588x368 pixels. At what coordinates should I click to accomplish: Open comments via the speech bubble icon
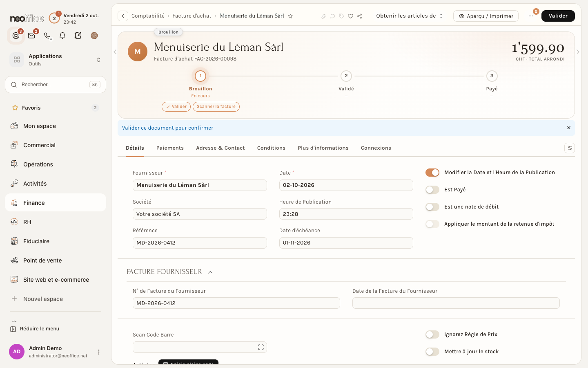pyautogui.click(x=332, y=16)
